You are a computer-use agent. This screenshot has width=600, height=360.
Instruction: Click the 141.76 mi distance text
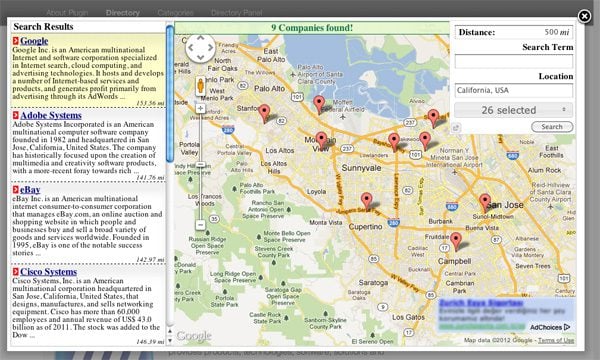click(x=150, y=178)
